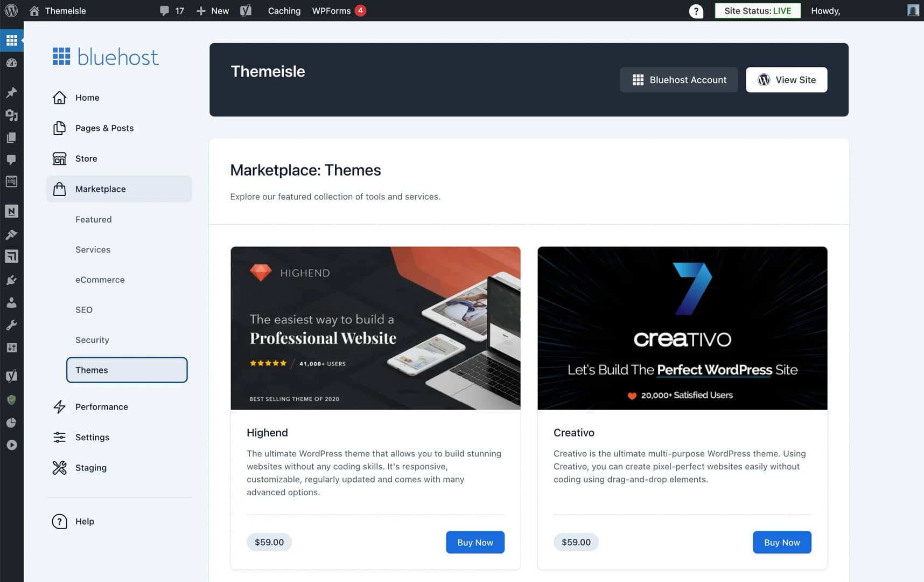
Task: Open the Pages icon in admin sidebar
Action: point(11,137)
